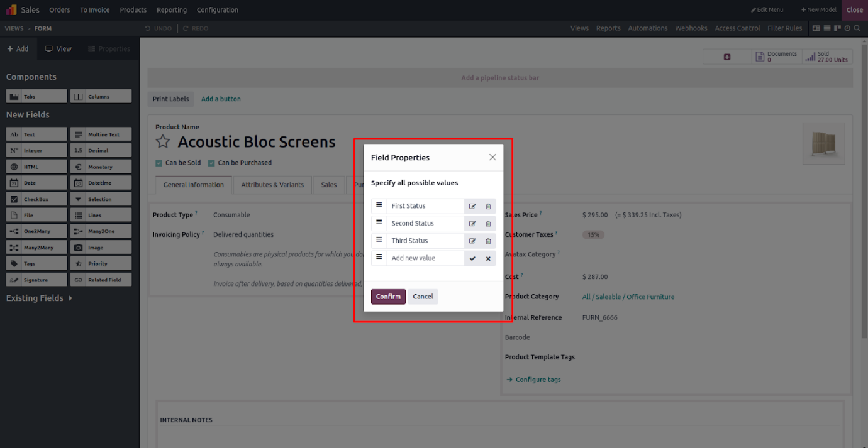Choose the HTML field type
This screenshot has height=448, width=868.
pyautogui.click(x=36, y=167)
